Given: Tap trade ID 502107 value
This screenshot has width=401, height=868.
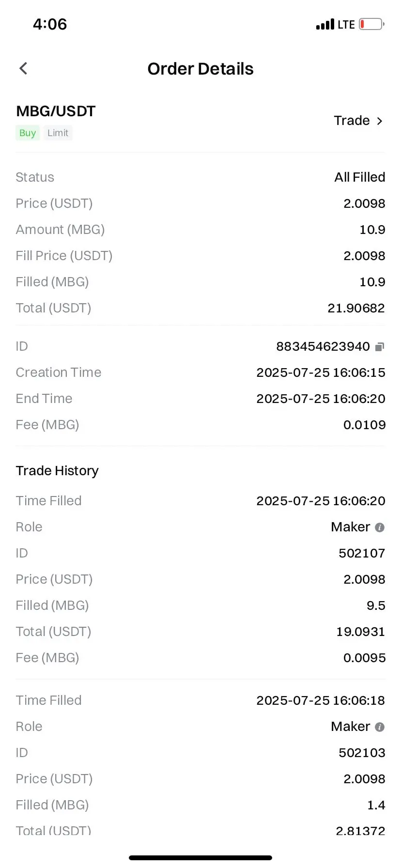Looking at the screenshot, I should coord(362,553).
